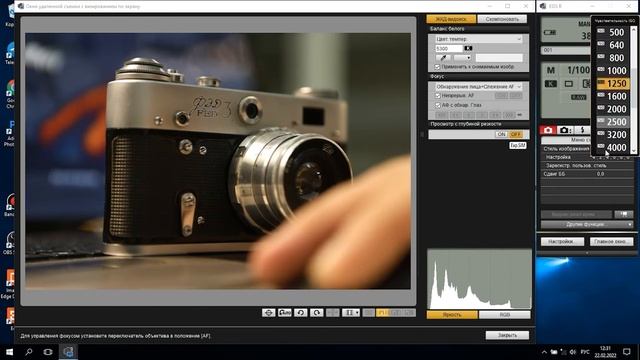Rotate the live view counterclockwise

point(301,313)
